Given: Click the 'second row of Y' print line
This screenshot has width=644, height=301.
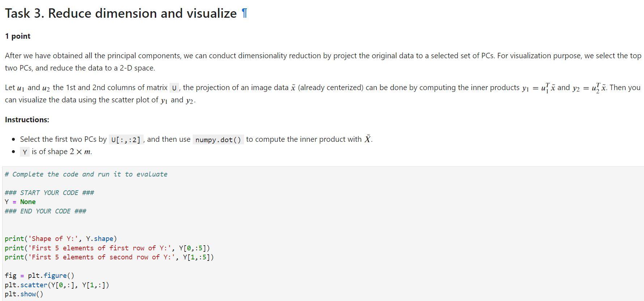Looking at the screenshot, I should tap(109, 257).
